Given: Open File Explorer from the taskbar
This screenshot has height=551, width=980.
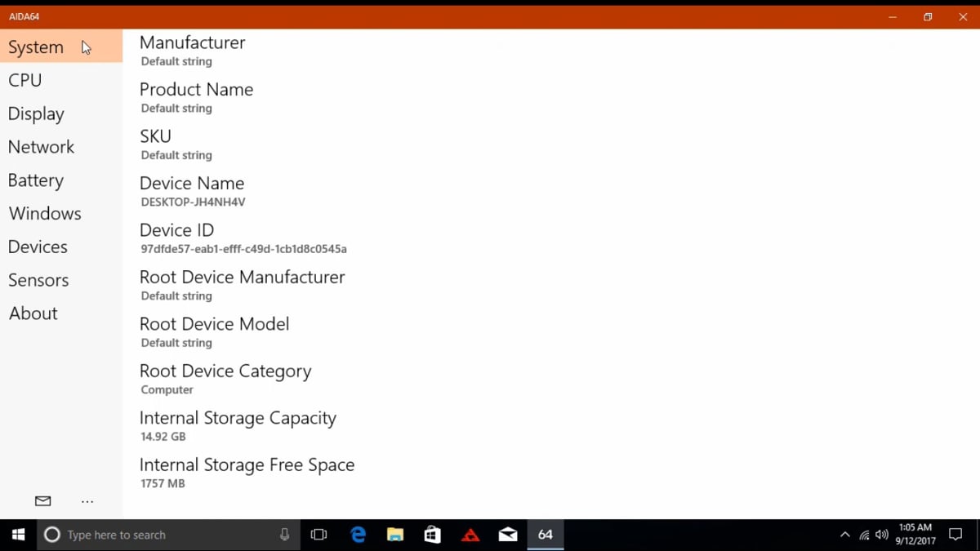Looking at the screenshot, I should click(x=395, y=535).
